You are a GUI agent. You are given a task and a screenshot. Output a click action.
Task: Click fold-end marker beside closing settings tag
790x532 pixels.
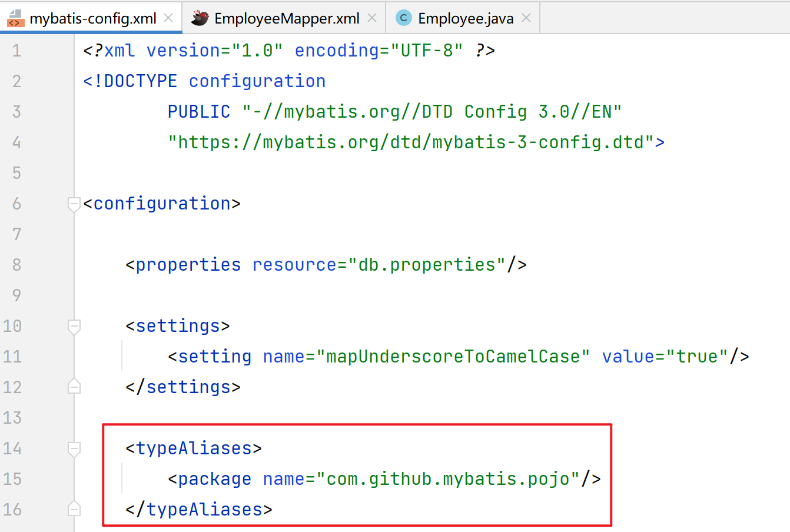tap(74, 387)
